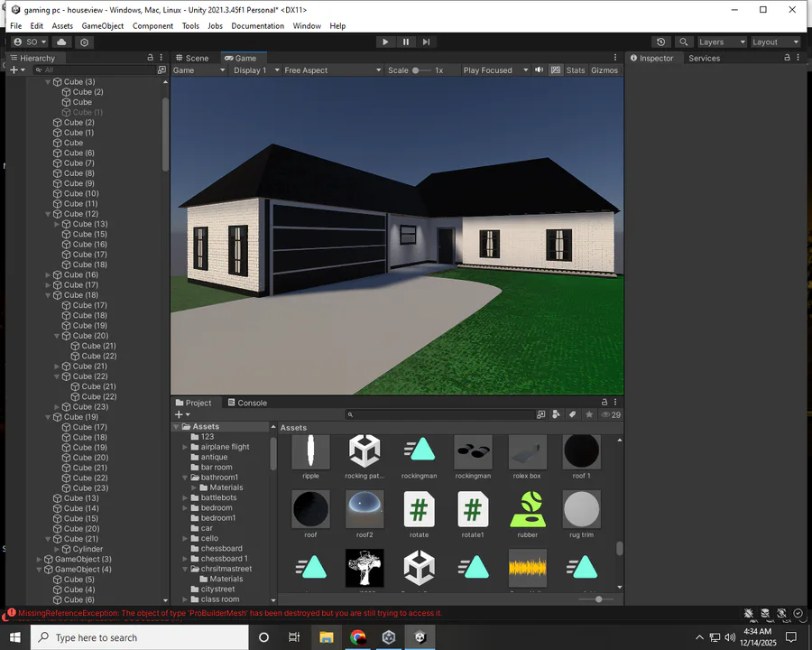Click the Project search scope icon
The height and width of the screenshot is (650, 812).
pos(540,414)
